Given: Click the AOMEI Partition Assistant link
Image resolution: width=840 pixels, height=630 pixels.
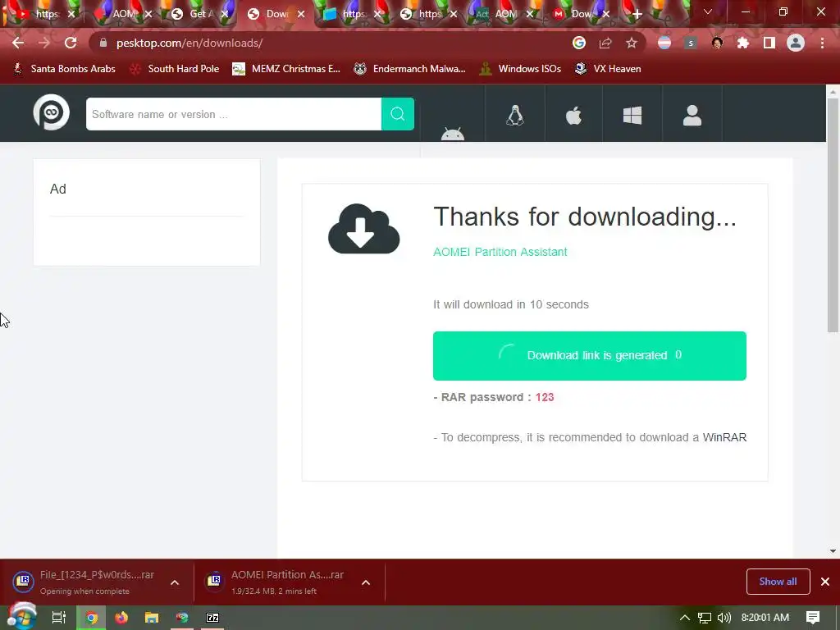Looking at the screenshot, I should [x=500, y=252].
